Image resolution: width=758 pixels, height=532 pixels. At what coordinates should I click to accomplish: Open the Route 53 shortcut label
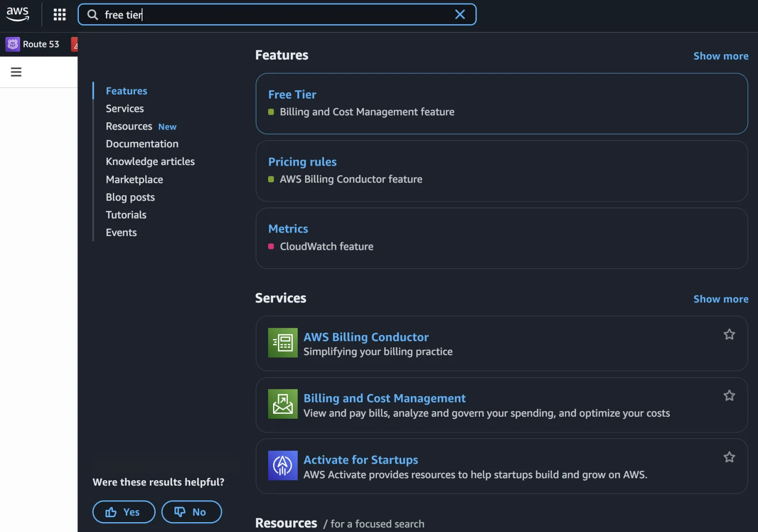tap(41, 44)
